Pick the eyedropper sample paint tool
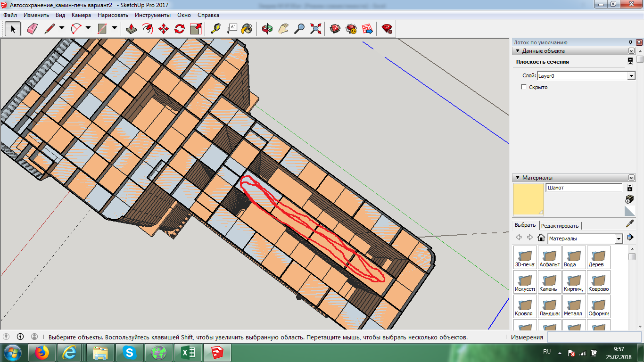 [x=629, y=224]
